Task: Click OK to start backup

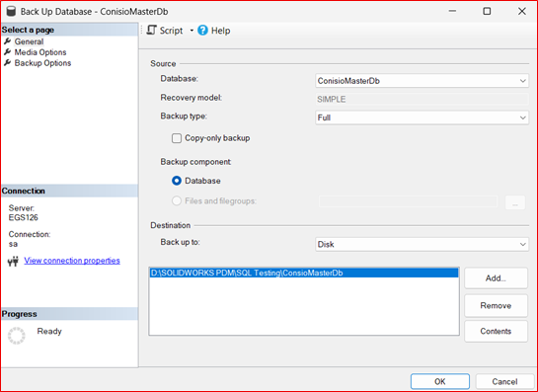Action: pyautogui.click(x=440, y=381)
